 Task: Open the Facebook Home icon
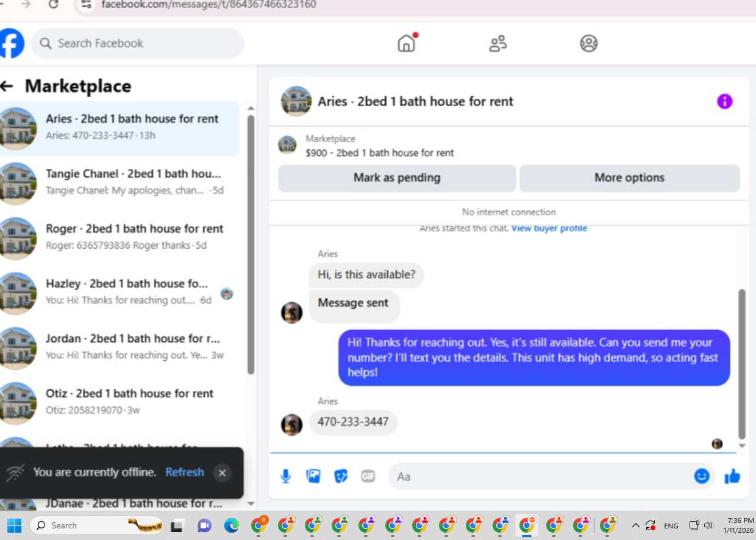(407, 43)
